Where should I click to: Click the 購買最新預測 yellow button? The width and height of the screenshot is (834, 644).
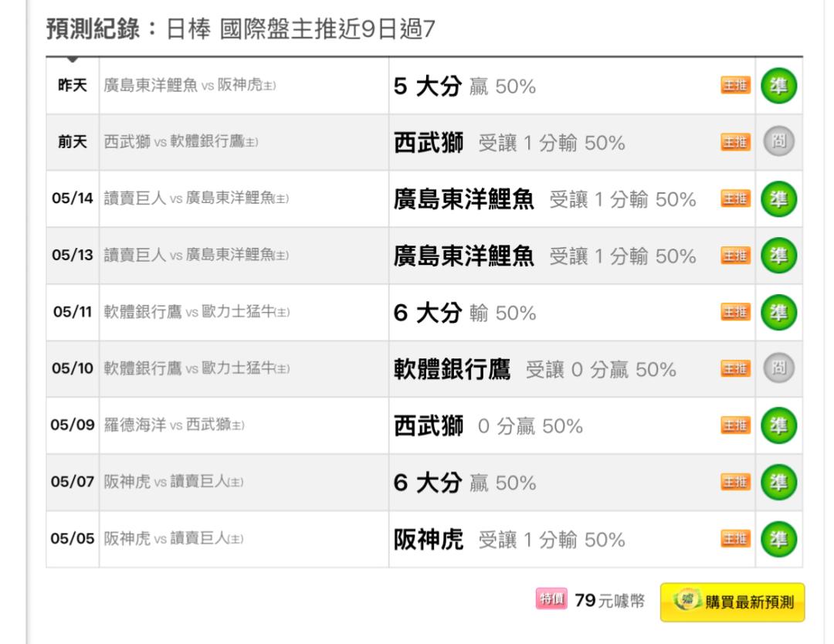[x=732, y=602]
